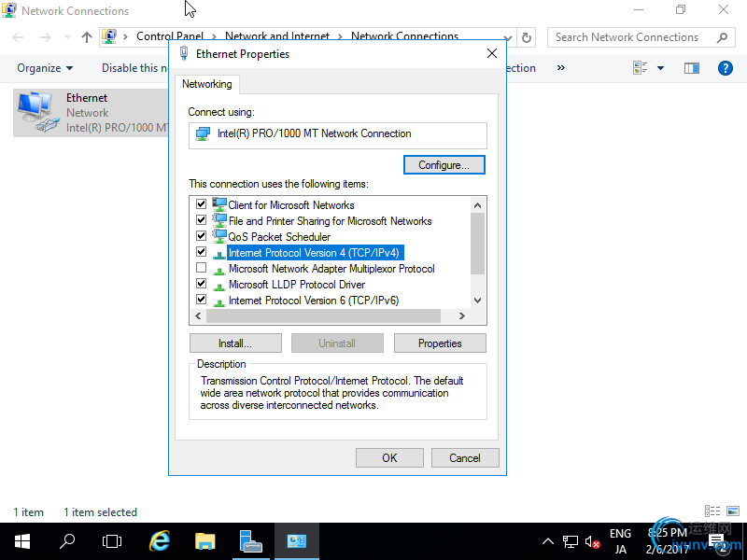The height and width of the screenshot is (560, 747).
Task: Click Network and Internet breadcrumb
Action: click(x=277, y=36)
